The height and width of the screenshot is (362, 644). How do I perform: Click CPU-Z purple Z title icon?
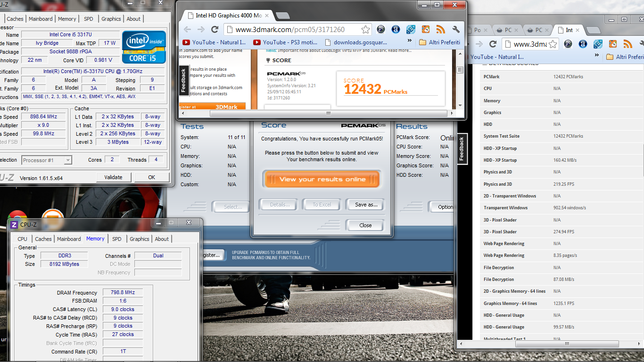point(14,225)
